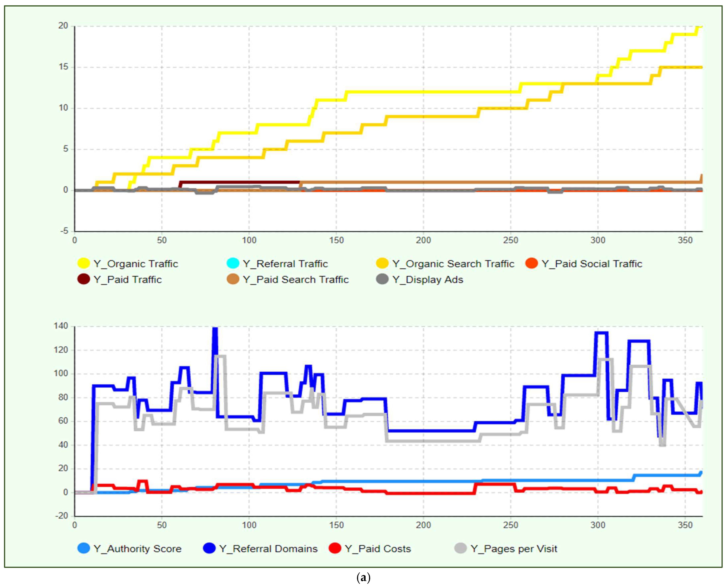Click the yellow Y_Organic Traffic legend dot
The width and height of the screenshot is (728, 586).
click(83, 263)
